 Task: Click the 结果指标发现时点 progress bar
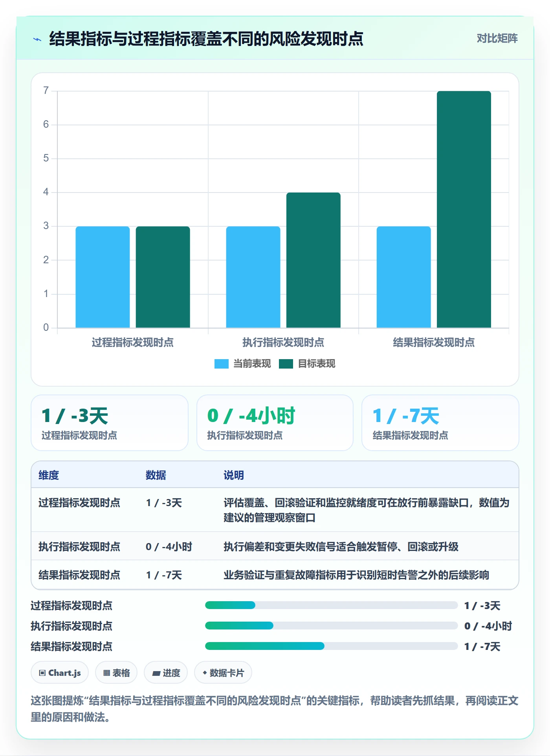[331, 646]
